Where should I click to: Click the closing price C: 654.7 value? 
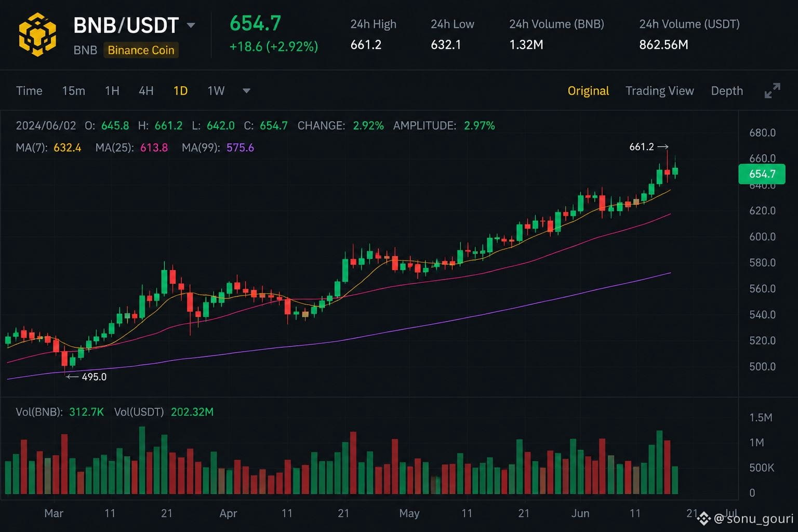(273, 126)
